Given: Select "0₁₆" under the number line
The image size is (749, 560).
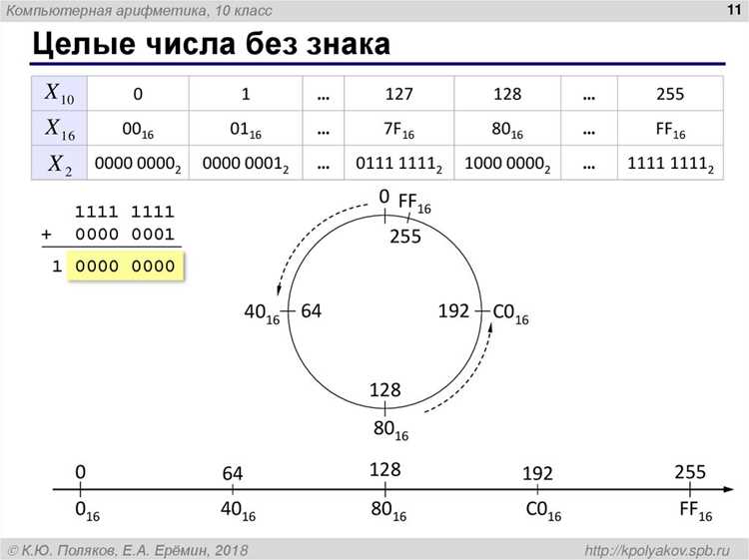Looking at the screenshot, I should pos(88,511).
